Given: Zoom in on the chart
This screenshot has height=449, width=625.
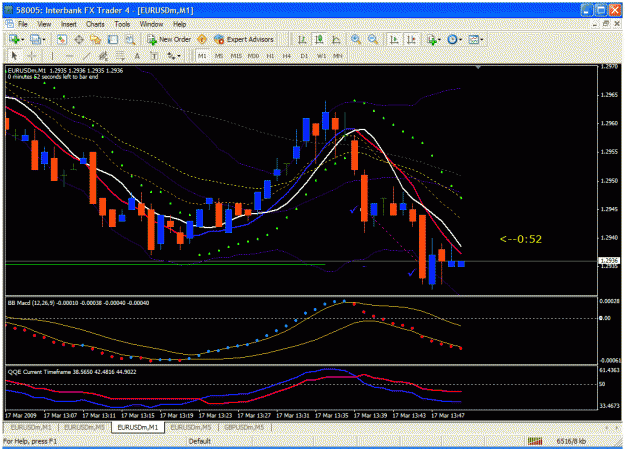Looking at the screenshot, I should coord(356,39).
